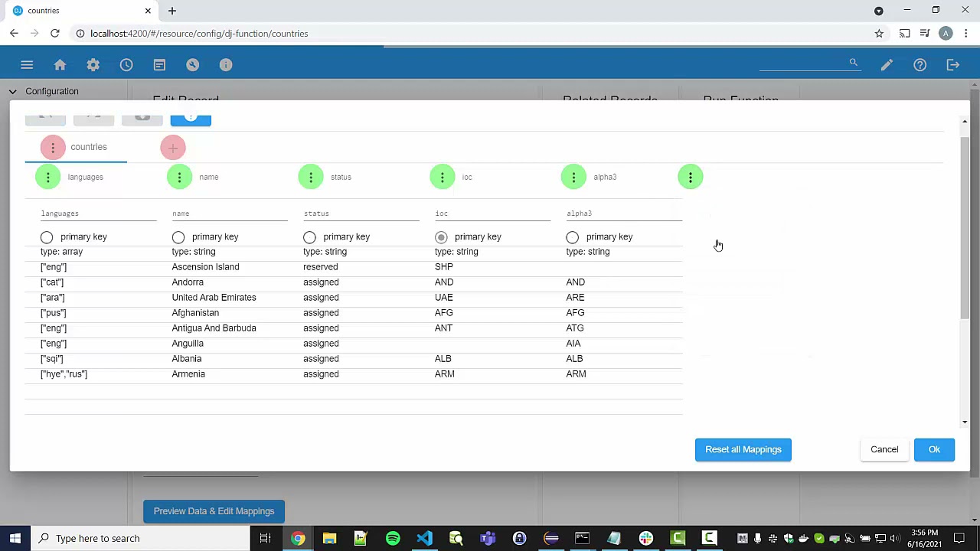The width and height of the screenshot is (980, 551).
Task: Click the dialog's vertical scrollbar
Action: pos(965,228)
